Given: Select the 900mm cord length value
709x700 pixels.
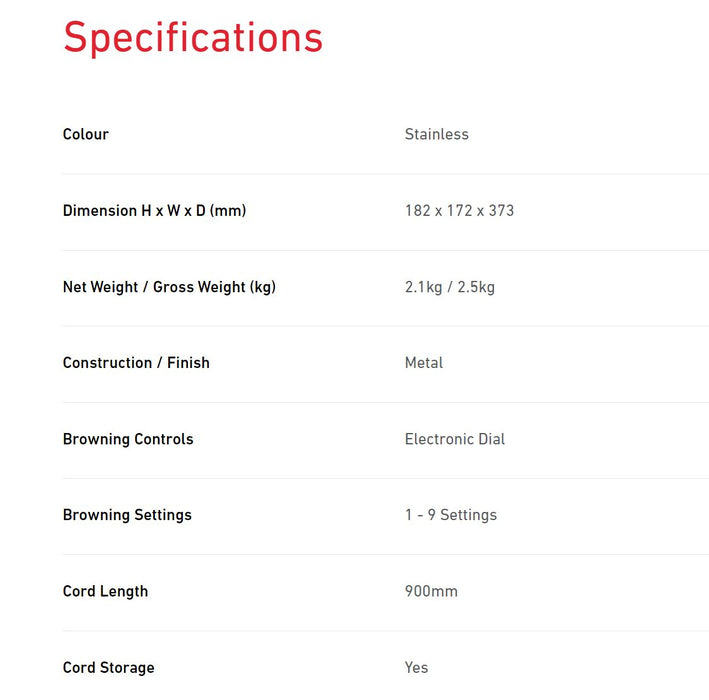Looking at the screenshot, I should [431, 591].
